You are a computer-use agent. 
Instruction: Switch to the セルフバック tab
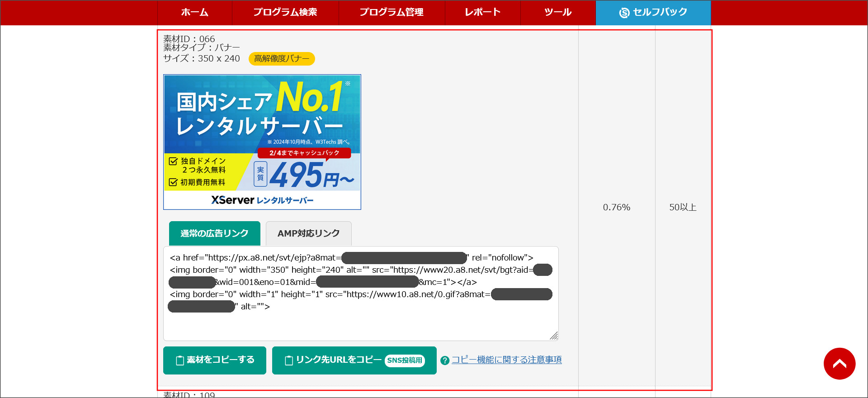click(x=653, y=13)
